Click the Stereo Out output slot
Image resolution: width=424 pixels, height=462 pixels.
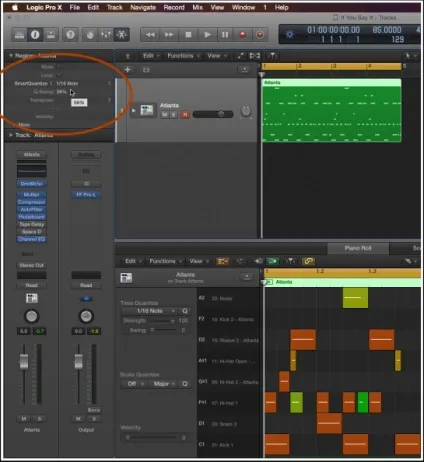tap(32, 265)
